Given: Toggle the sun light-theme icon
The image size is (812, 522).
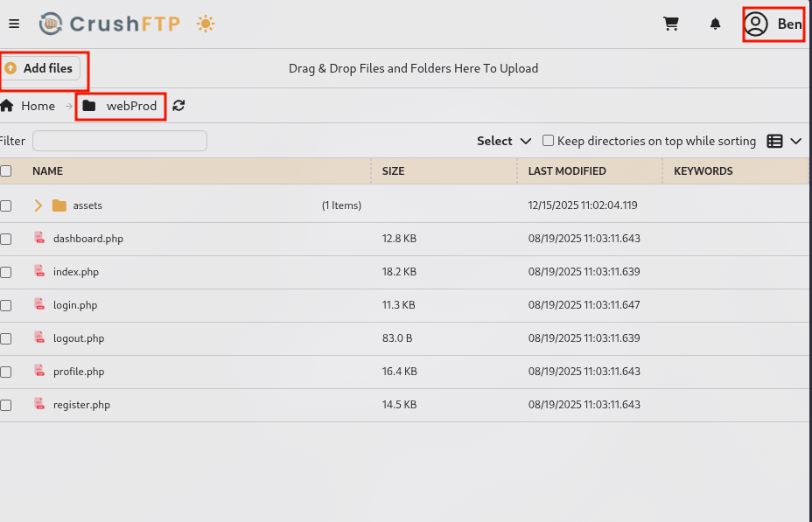Looking at the screenshot, I should [206, 24].
